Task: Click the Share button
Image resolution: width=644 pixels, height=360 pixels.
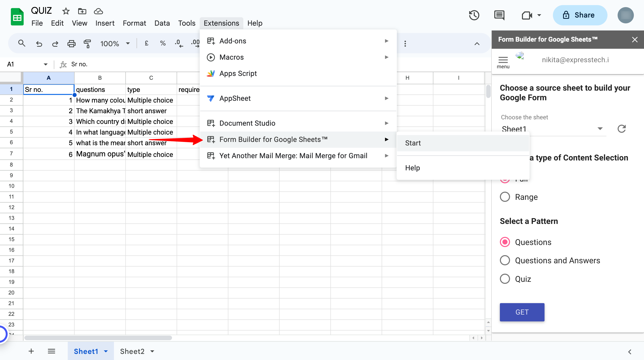Action: pos(580,15)
